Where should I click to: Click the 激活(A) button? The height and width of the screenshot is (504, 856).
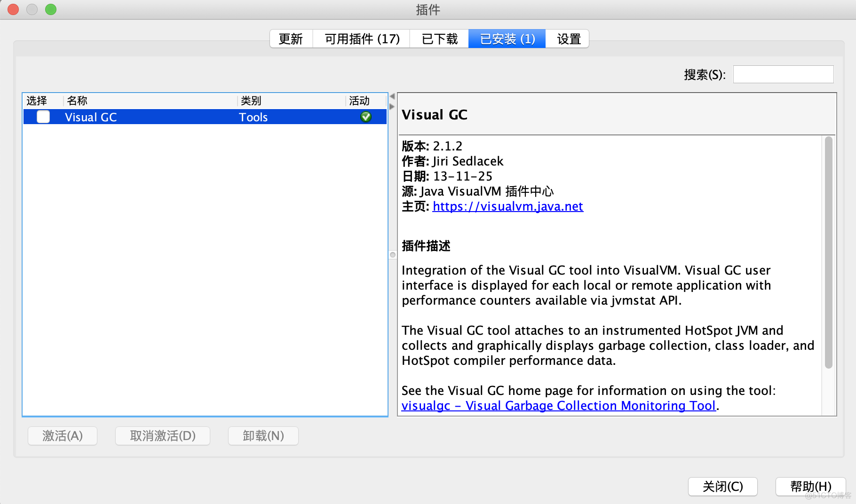(63, 436)
